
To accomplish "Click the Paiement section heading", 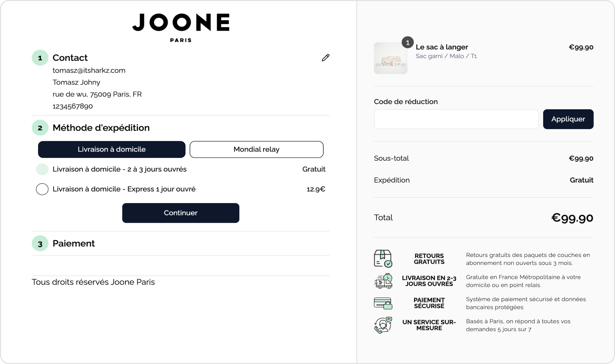I will coord(74,244).
